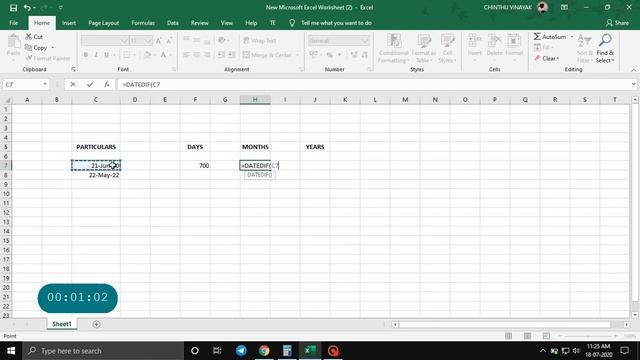The width and height of the screenshot is (640, 360).
Task: Open the number format dropdown
Action: (364, 40)
